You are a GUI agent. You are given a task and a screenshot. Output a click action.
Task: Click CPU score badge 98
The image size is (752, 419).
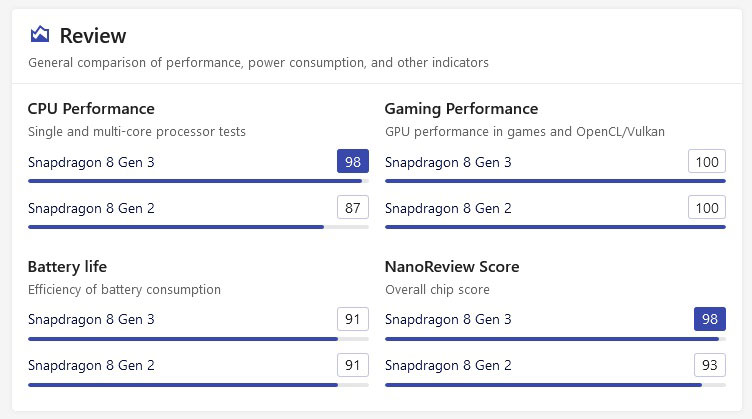[x=353, y=161]
